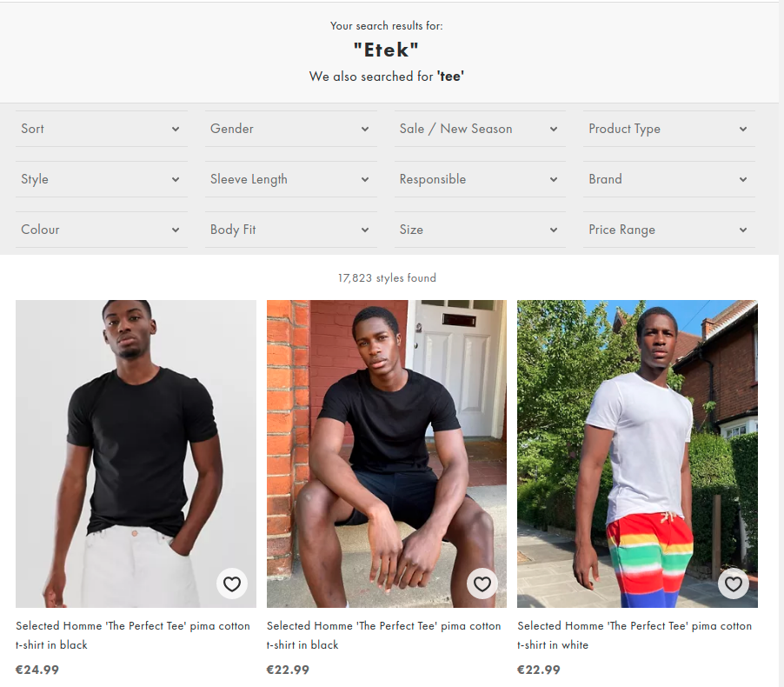Save first black t-shirt with heart icon
The image size is (784, 687).
(231, 584)
